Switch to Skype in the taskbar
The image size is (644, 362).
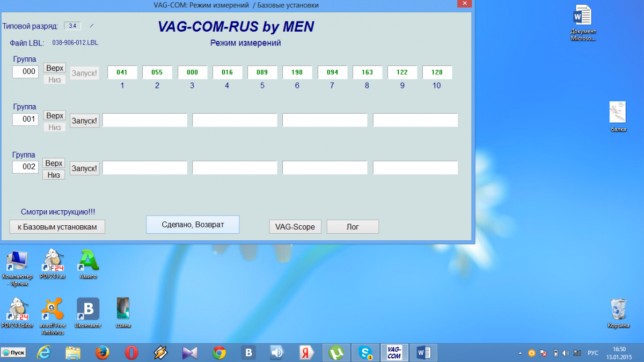(366, 352)
